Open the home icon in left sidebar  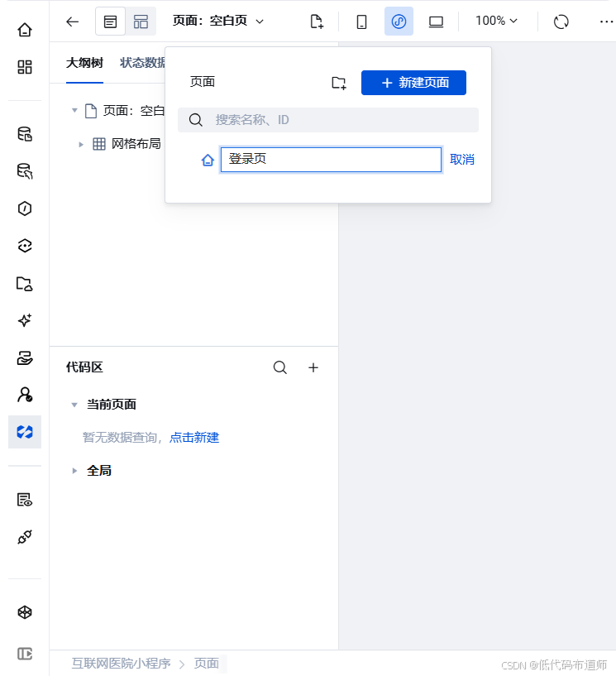(25, 30)
